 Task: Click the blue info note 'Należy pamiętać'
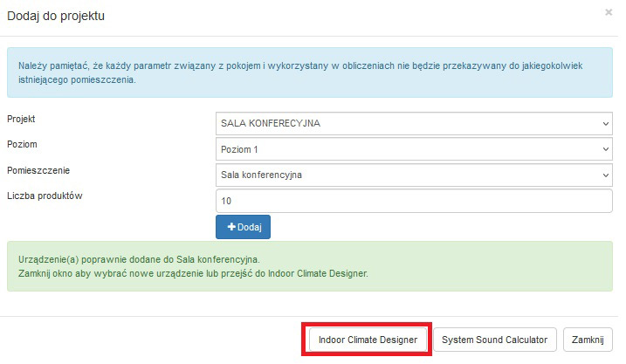tap(310, 72)
